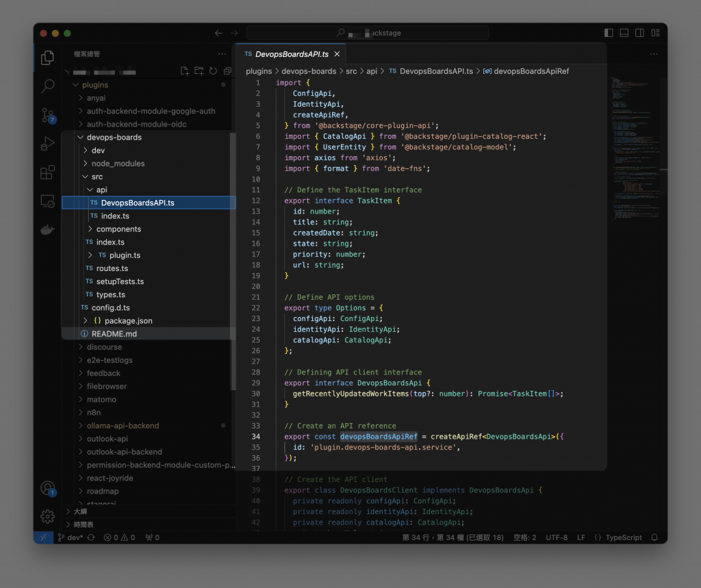Open the Docker view
This screenshot has width=701, height=588.
pos(47,230)
